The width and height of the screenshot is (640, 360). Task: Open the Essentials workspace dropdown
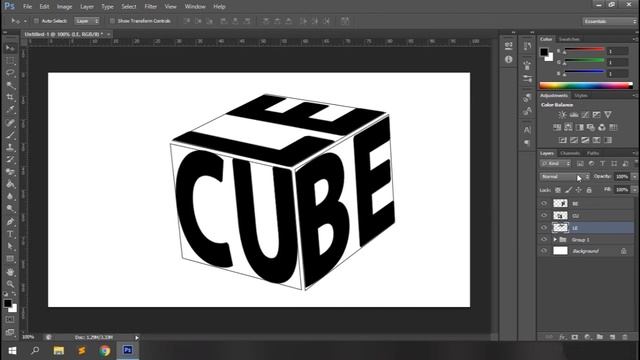[609, 21]
